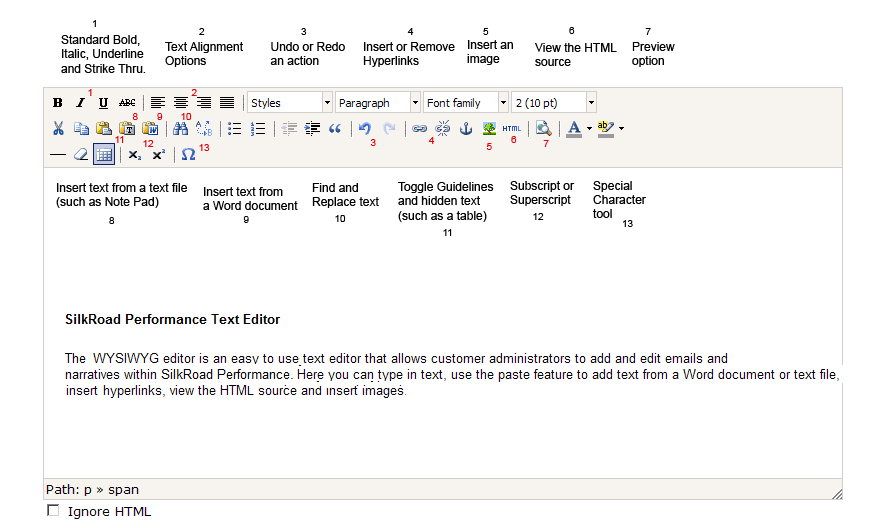Paste as plain text
The height and width of the screenshot is (528, 889).
click(127, 129)
